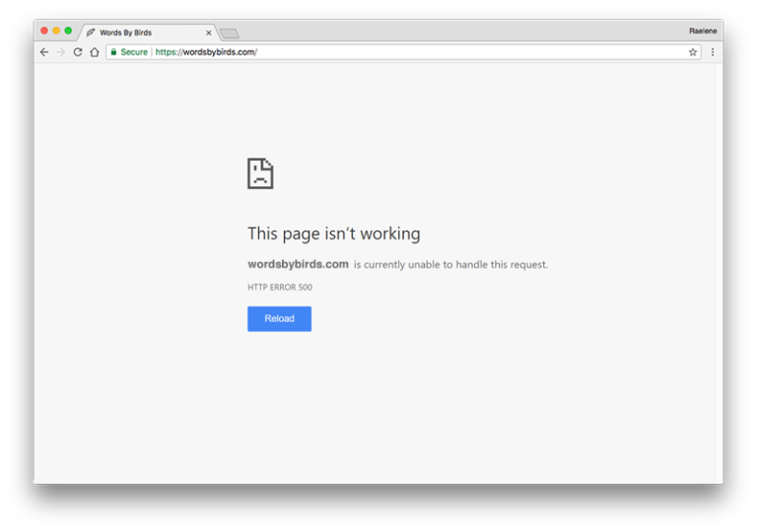Click the feather favicon on tab
Viewport: 757px width, 532px height.
tap(91, 33)
